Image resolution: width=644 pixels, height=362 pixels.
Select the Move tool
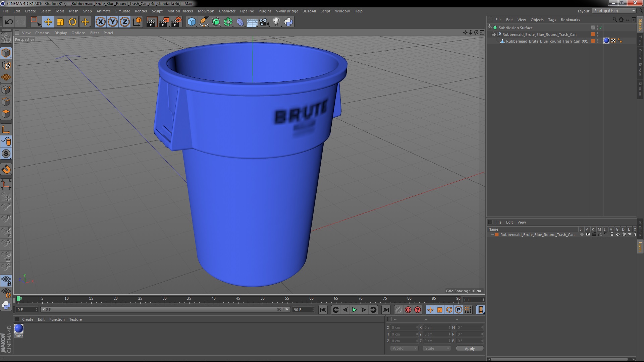coord(48,22)
